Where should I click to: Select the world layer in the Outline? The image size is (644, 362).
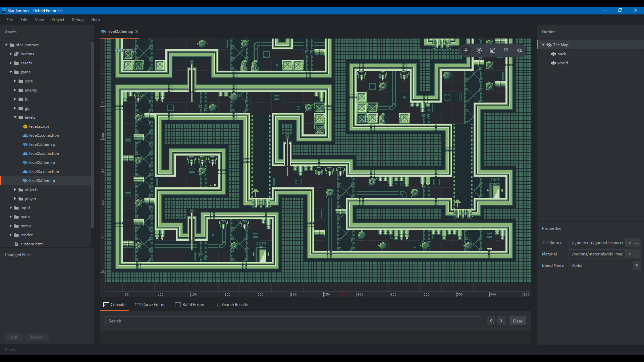(x=562, y=63)
